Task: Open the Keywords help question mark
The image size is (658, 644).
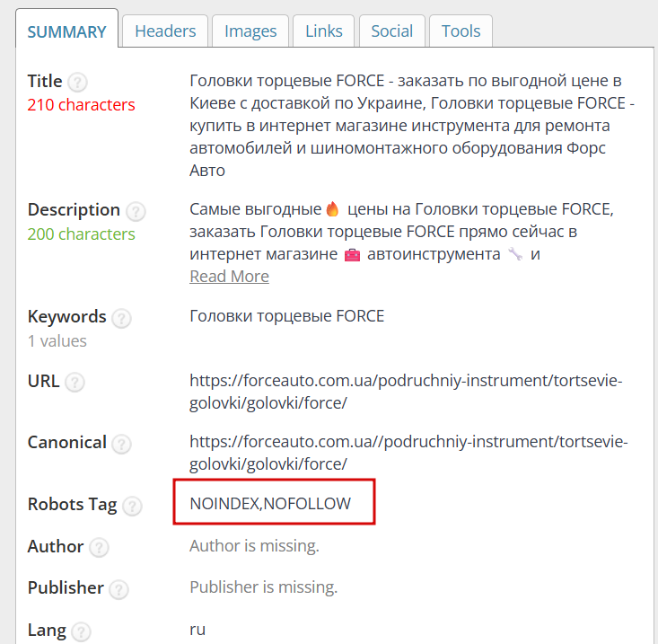Action: 121,318
